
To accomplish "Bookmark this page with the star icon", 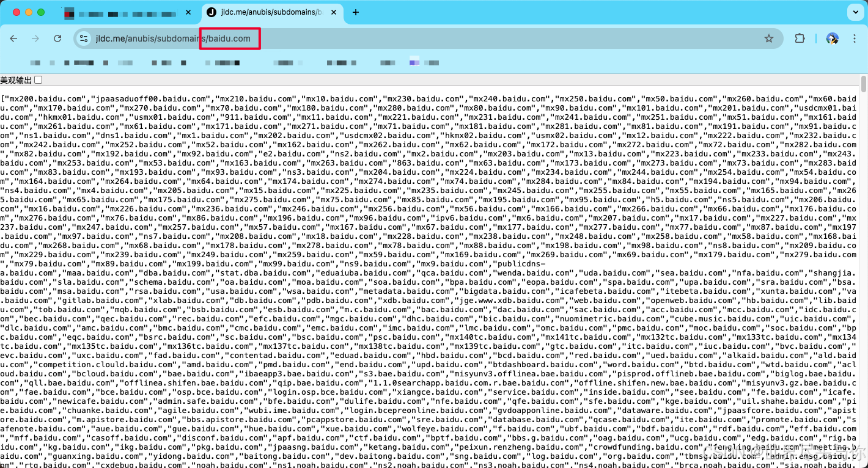I will (x=769, y=38).
